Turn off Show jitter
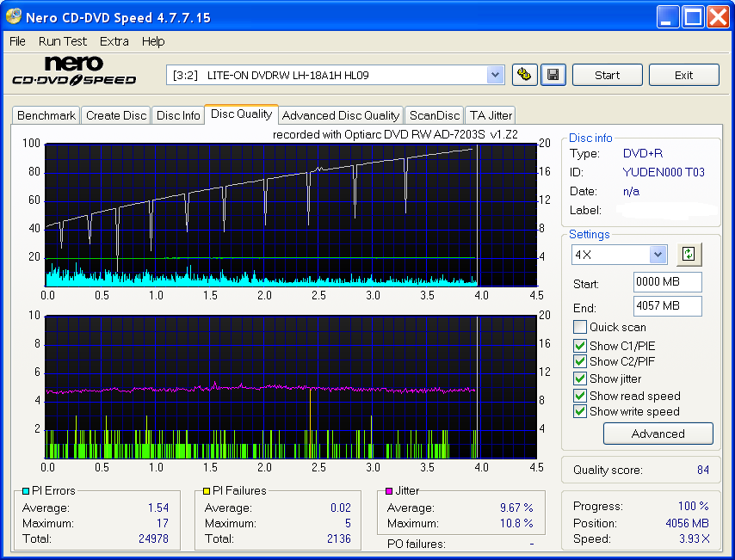This screenshot has height=560, width=735. coord(580,378)
